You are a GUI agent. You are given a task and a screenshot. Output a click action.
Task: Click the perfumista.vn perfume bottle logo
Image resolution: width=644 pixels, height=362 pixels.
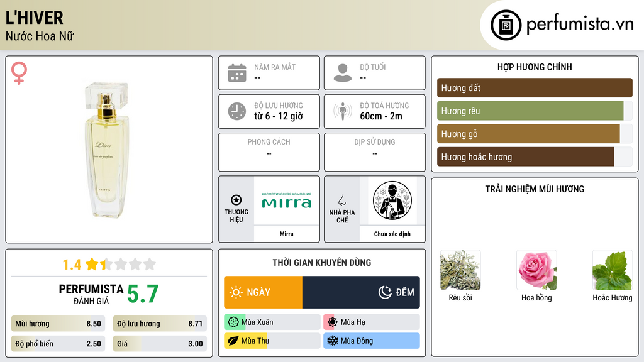[x=506, y=25]
